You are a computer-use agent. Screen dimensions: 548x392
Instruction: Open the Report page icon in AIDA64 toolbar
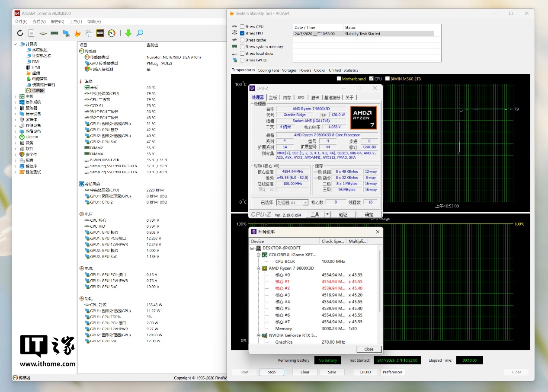[32, 33]
